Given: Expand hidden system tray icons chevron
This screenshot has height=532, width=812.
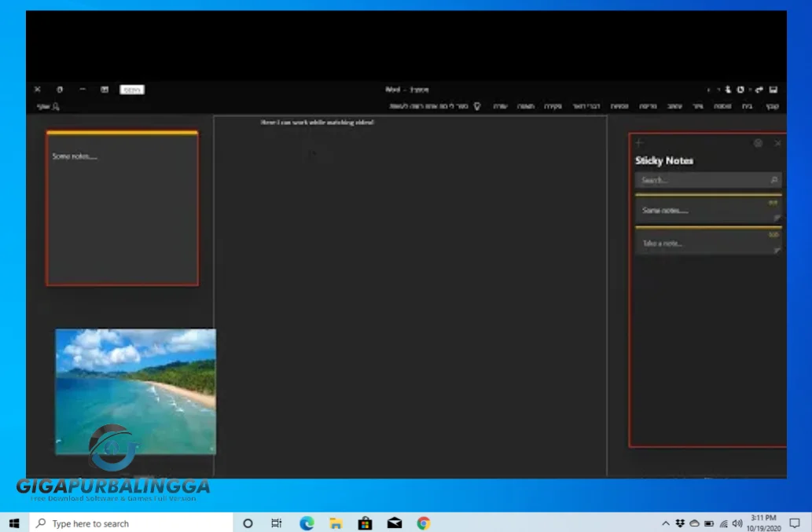Looking at the screenshot, I should point(666,523).
